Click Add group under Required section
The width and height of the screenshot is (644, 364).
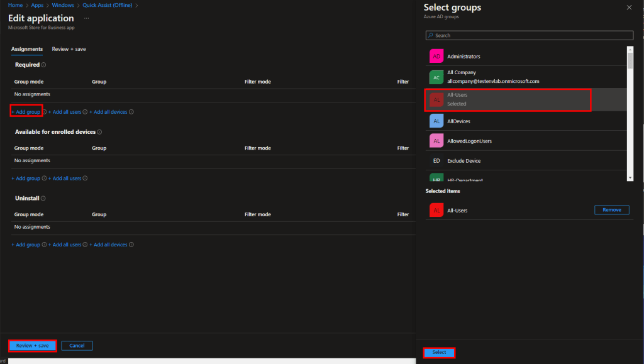coord(26,112)
